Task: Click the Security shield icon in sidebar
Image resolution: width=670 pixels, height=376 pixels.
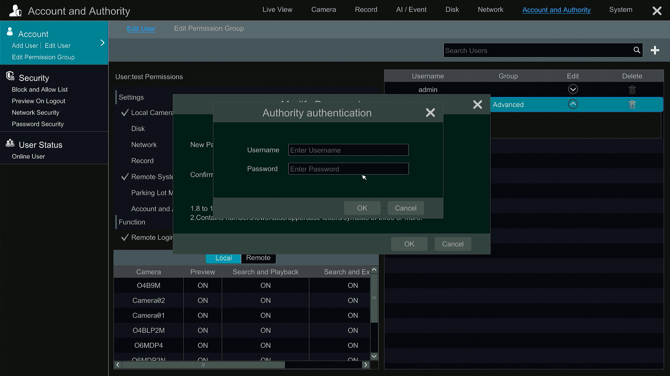Action: pos(10,76)
